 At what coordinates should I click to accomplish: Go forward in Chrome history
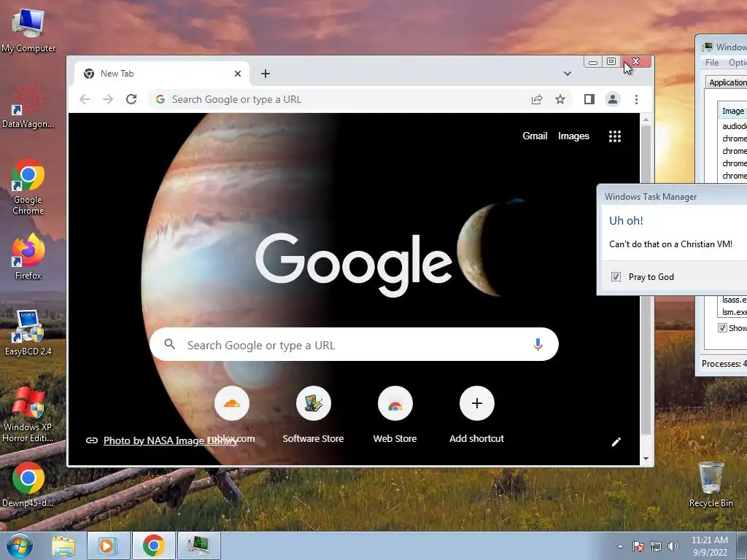(x=108, y=99)
